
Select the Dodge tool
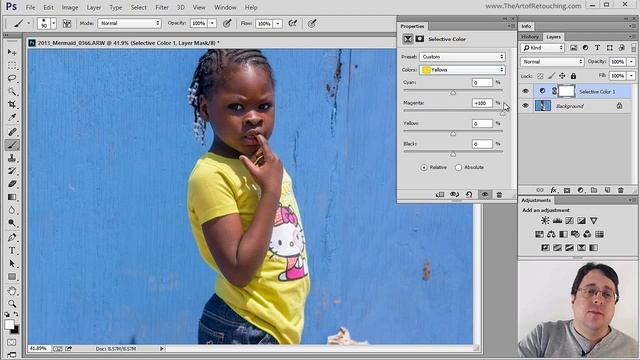[x=12, y=223]
